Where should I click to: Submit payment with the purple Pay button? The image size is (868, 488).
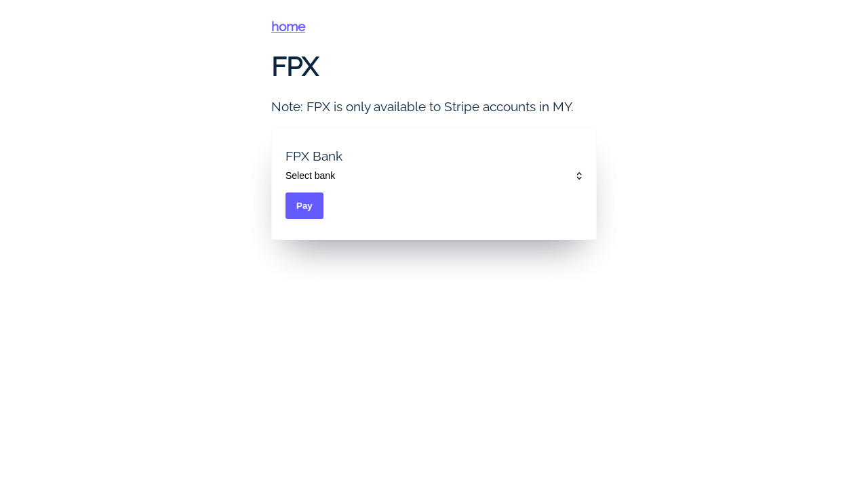click(x=304, y=205)
